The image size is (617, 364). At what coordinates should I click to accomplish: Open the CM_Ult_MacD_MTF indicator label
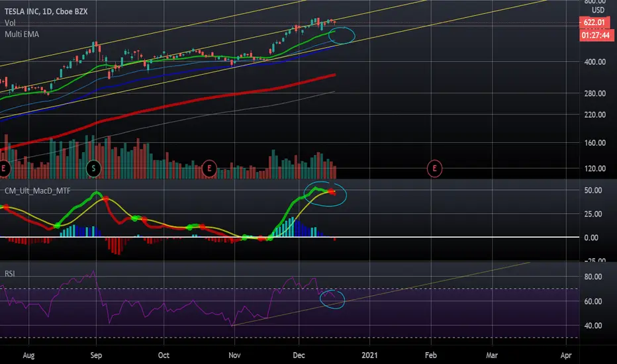[37, 191]
